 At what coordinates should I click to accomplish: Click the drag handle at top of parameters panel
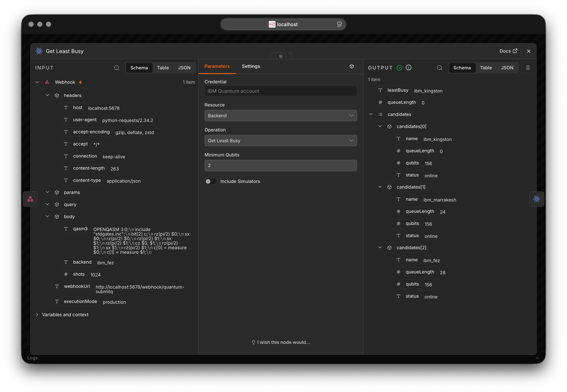click(x=281, y=56)
